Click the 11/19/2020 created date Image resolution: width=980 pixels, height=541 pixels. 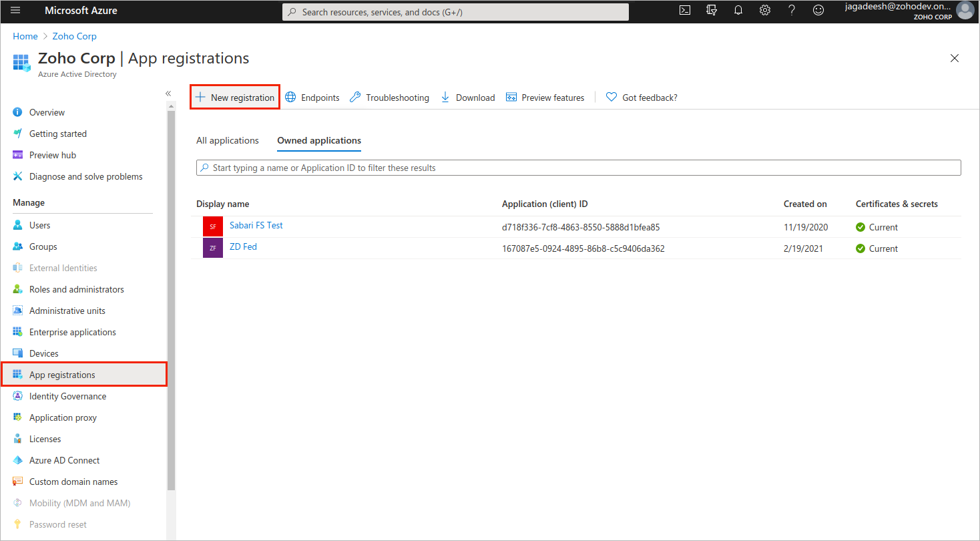click(x=806, y=227)
